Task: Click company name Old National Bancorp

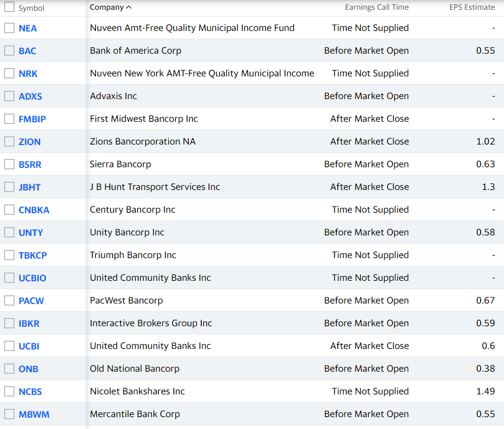Action: (x=135, y=369)
